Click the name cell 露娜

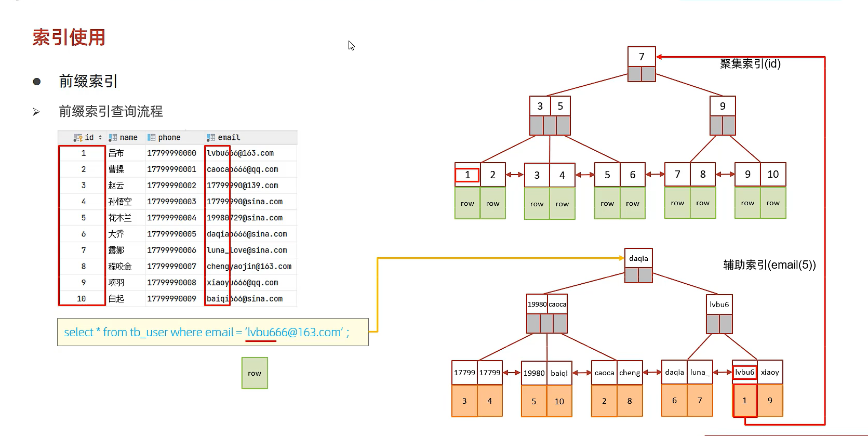pos(116,250)
